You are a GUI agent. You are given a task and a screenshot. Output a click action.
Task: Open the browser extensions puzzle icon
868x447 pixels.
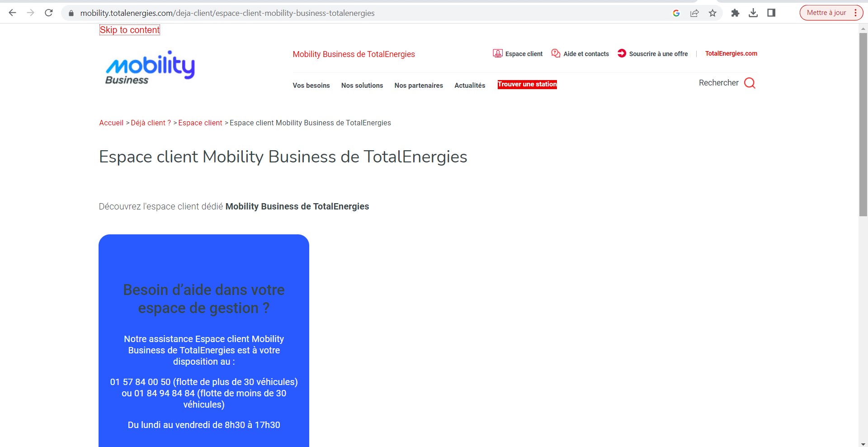click(735, 13)
